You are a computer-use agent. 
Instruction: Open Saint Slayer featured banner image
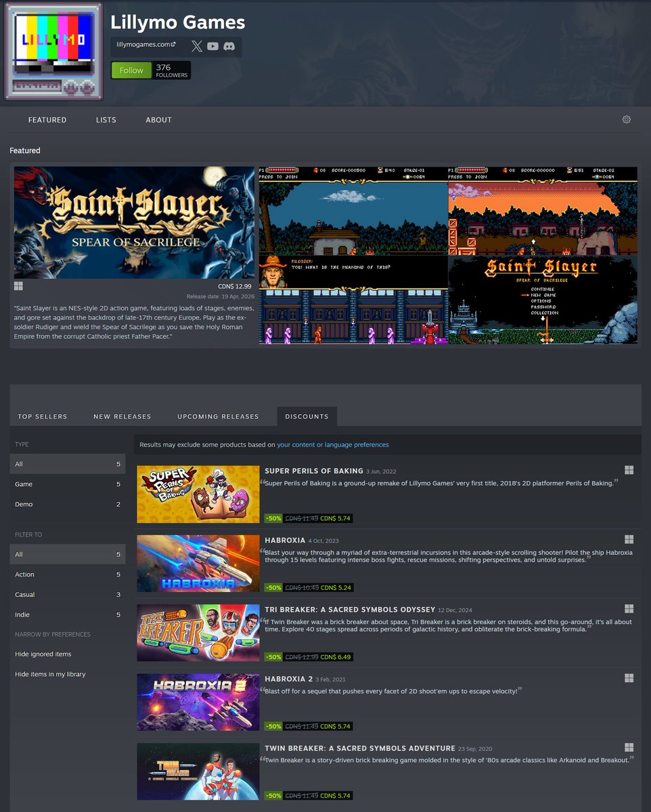pos(135,223)
